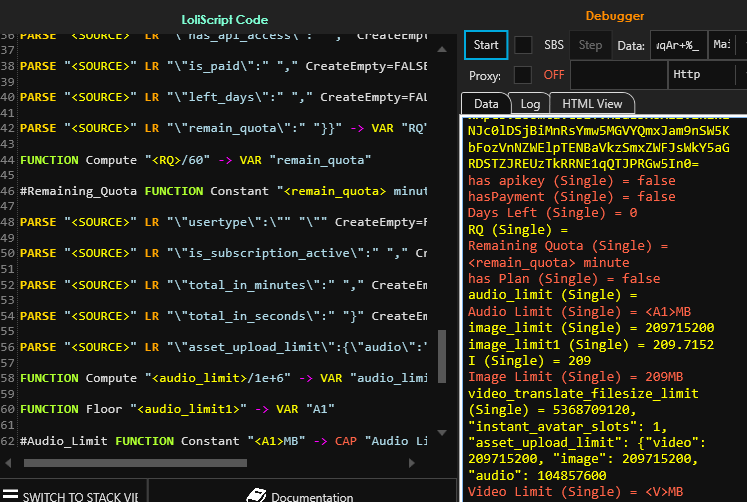Click the line 54 total_in_seconds PARSE statement

[223, 316]
